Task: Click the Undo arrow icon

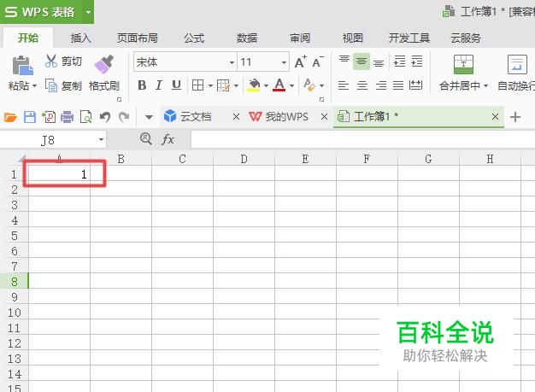Action: (x=105, y=117)
